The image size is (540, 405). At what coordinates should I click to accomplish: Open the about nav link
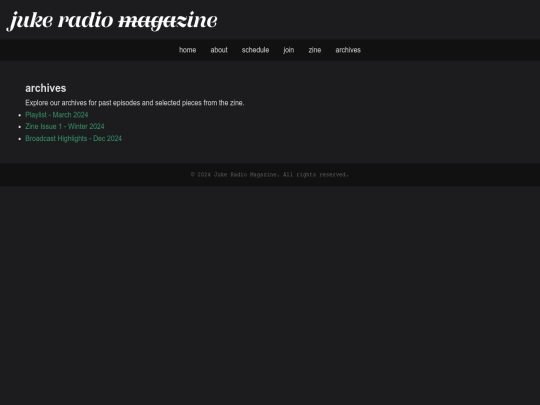pyautogui.click(x=219, y=50)
